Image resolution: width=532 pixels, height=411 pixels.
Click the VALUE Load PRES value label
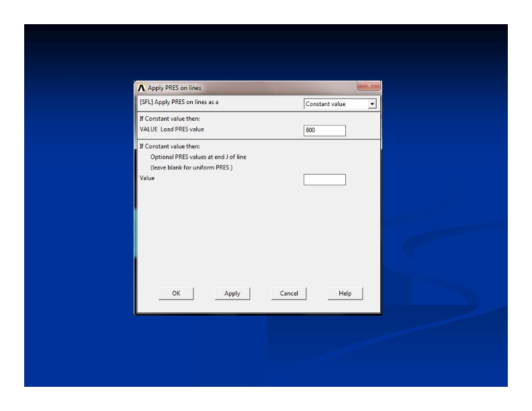(171, 129)
